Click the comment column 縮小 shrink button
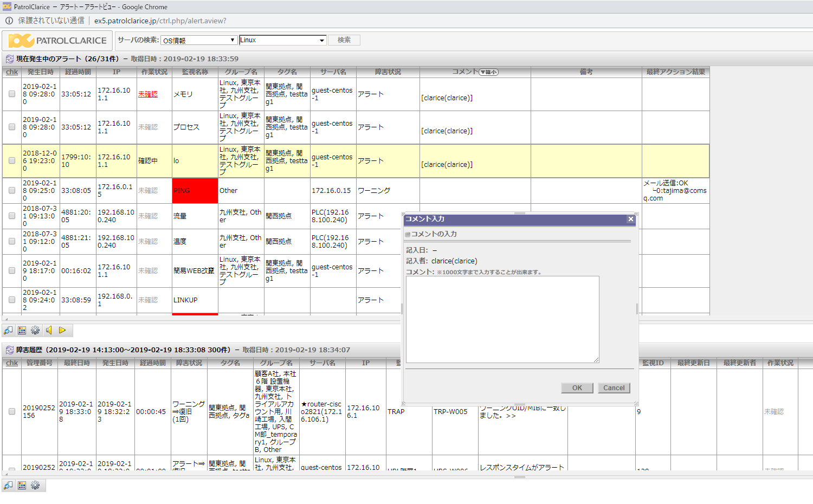The height and width of the screenshot is (504, 813). point(489,72)
